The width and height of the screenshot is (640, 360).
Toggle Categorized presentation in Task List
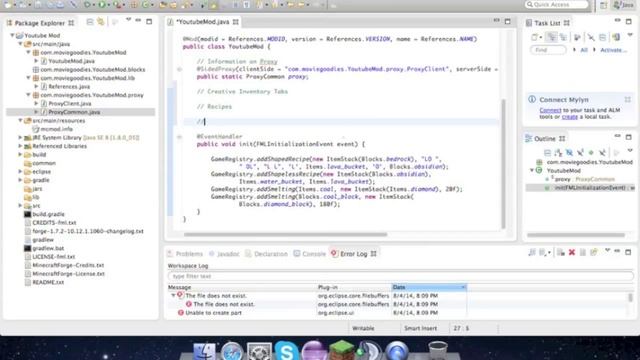pos(551,38)
